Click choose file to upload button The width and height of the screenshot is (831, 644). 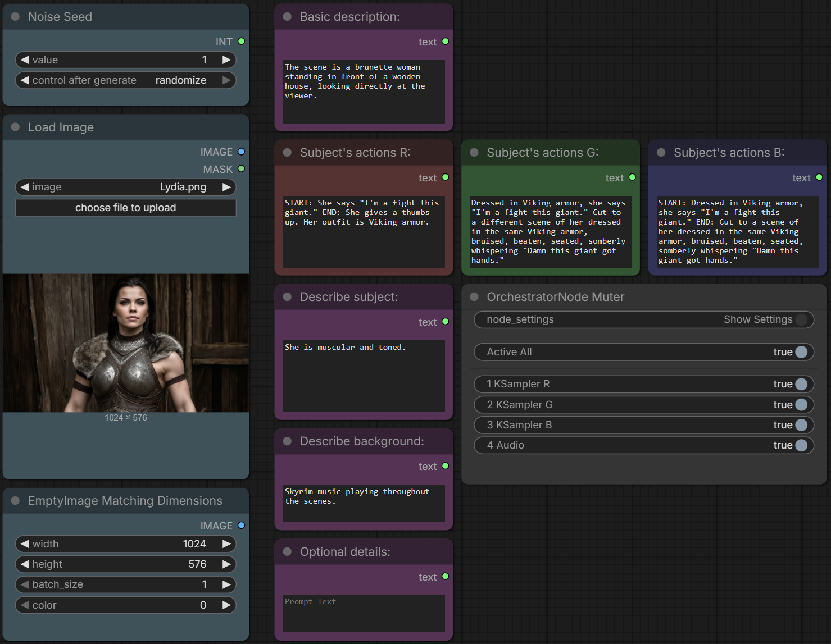125,208
